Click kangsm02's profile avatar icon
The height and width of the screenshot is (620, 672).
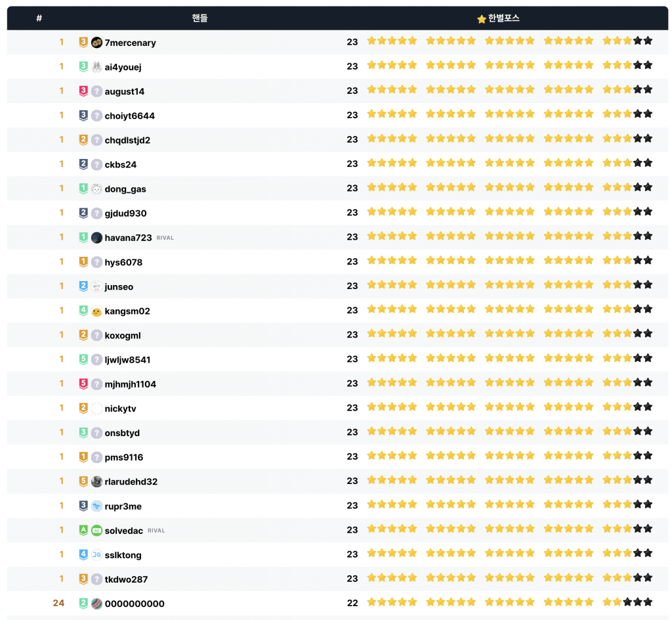[96, 311]
